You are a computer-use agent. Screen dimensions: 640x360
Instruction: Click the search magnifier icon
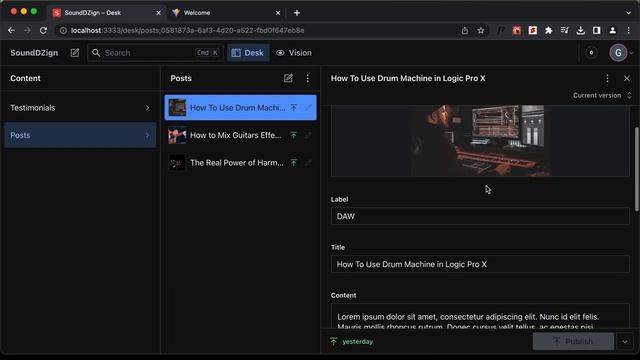[x=96, y=53]
